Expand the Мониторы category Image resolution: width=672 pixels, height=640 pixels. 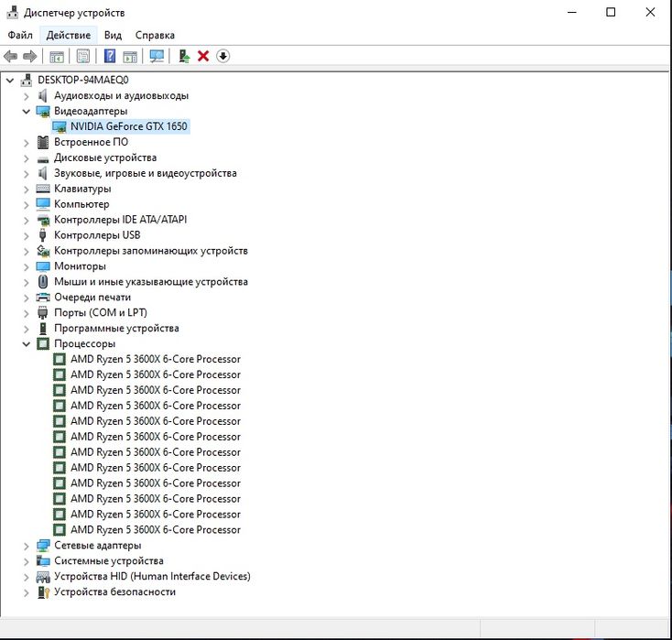click(27, 266)
